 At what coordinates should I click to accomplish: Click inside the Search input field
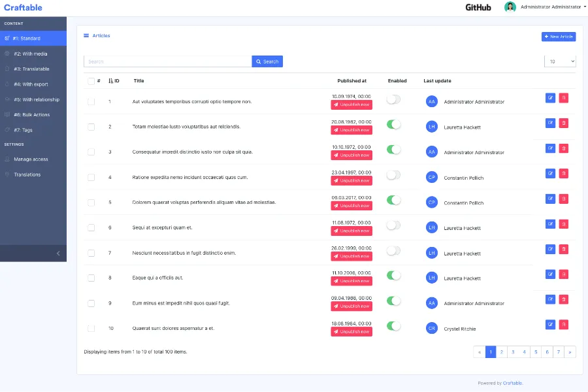click(x=167, y=61)
